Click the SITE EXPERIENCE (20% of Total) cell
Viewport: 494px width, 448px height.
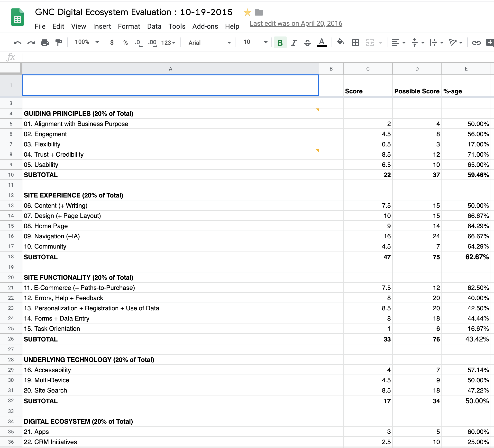click(171, 196)
